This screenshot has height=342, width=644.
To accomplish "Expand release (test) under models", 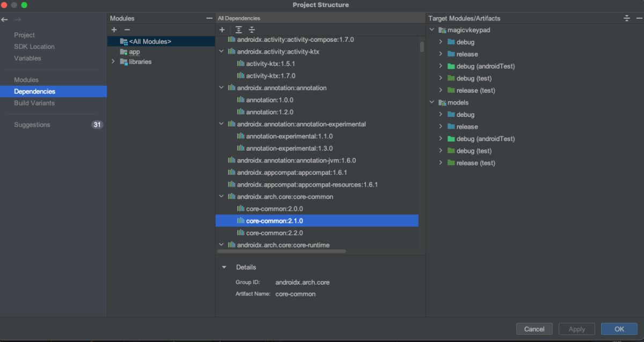I will pyautogui.click(x=441, y=163).
